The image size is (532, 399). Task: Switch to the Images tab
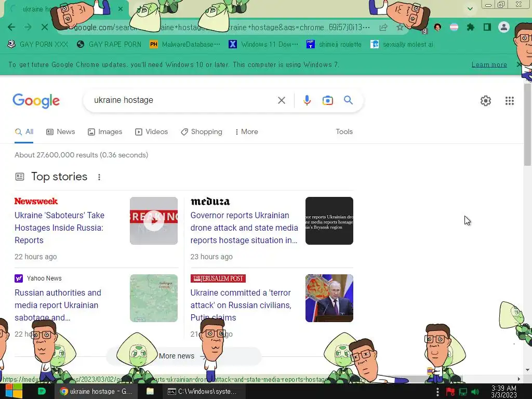coord(105,131)
